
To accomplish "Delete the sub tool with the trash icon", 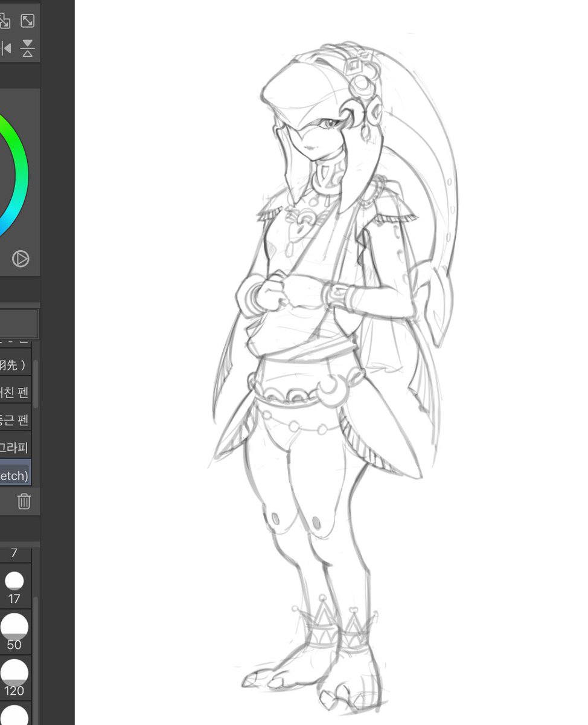I will [24, 501].
